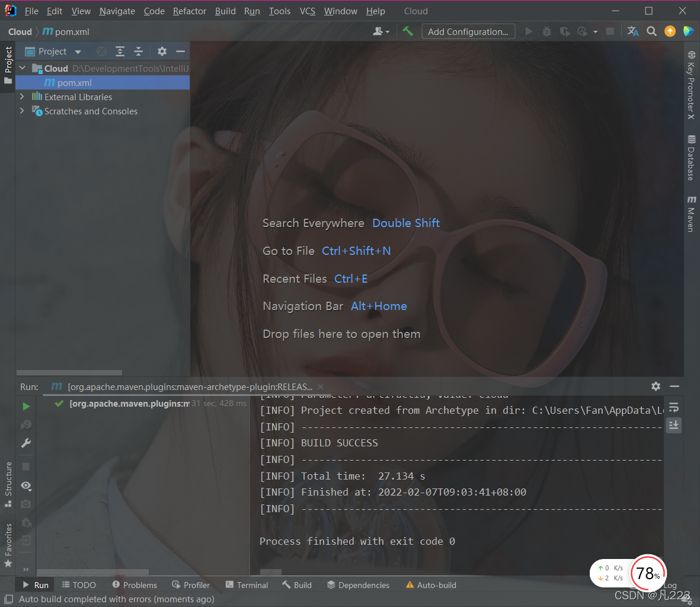Open the Auto-build tool window
Screen dimensions: 700x607
(431, 584)
